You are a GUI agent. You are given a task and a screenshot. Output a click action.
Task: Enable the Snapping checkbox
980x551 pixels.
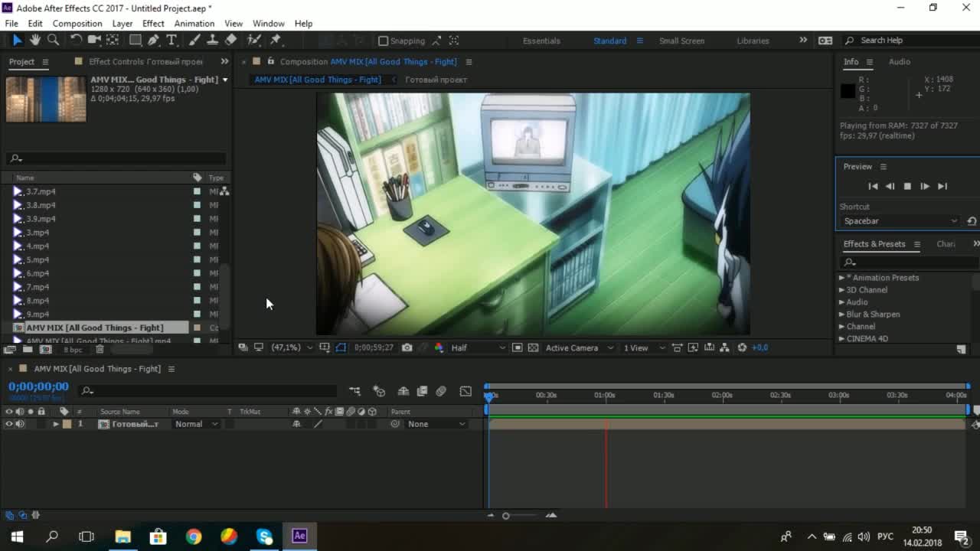(384, 41)
